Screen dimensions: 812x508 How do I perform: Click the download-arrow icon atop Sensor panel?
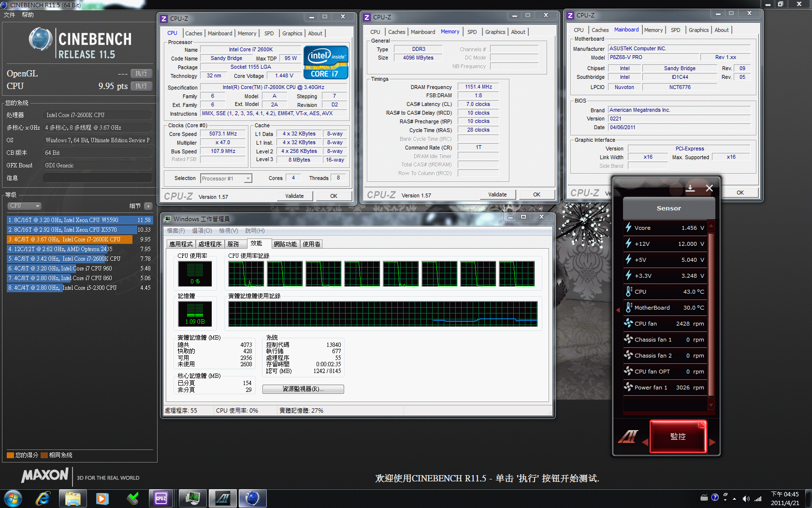690,188
